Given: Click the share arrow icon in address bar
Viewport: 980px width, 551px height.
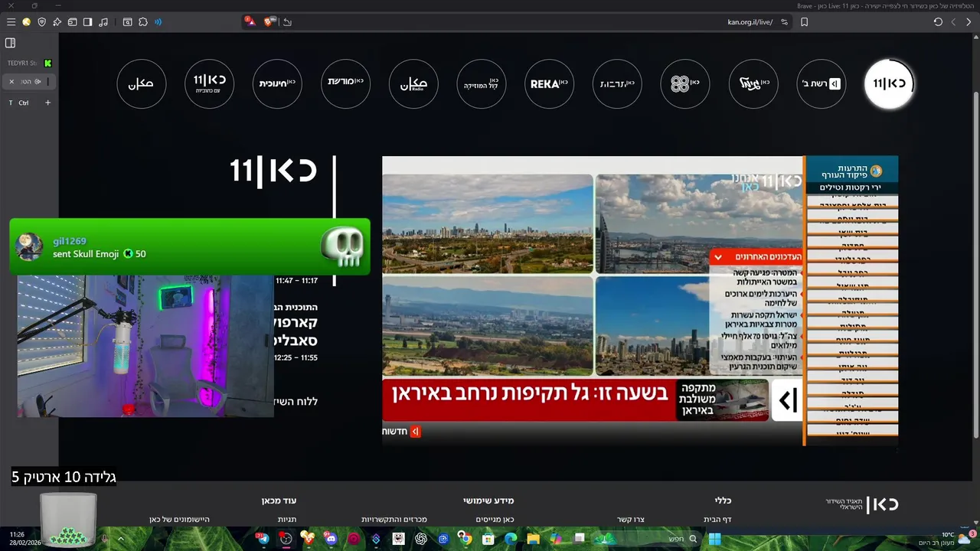Looking at the screenshot, I should (287, 22).
